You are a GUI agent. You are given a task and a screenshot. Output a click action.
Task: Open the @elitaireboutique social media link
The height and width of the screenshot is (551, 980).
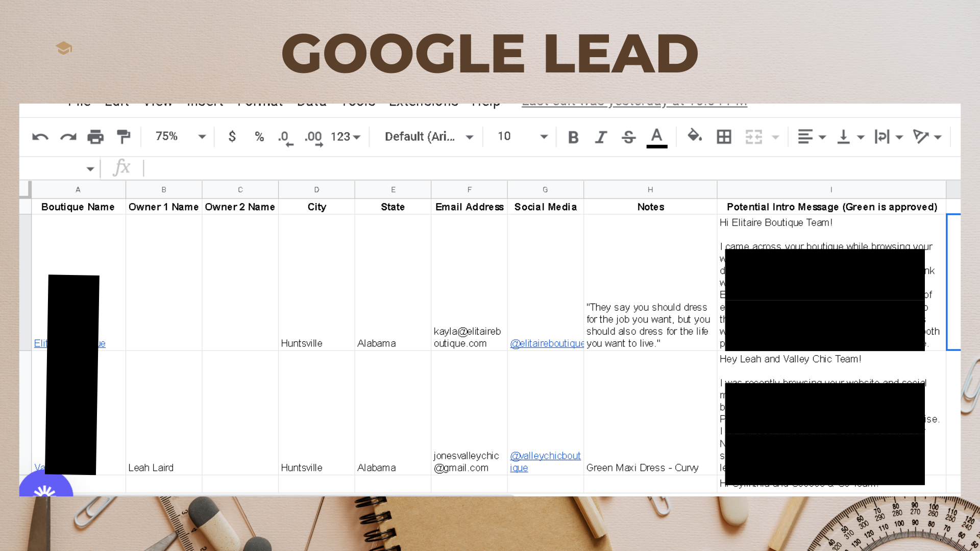(x=547, y=343)
